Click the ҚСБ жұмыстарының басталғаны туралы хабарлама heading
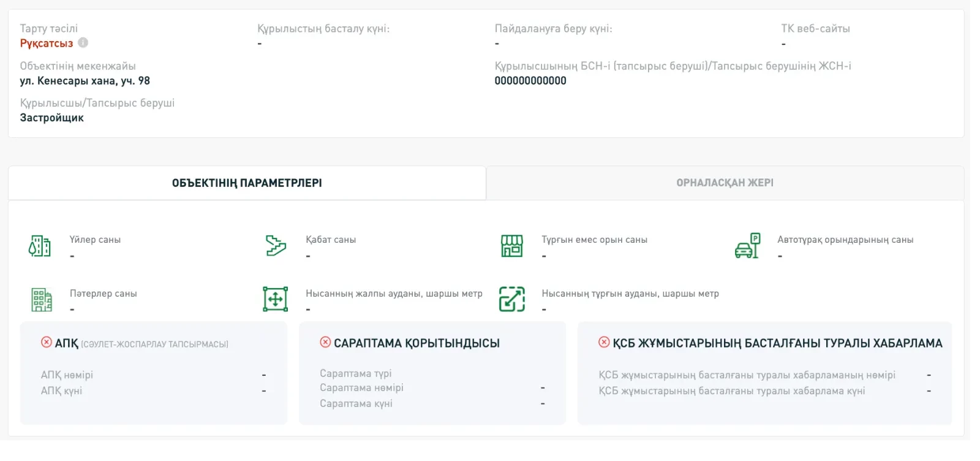Viewport: 980px width, 461px height. pyautogui.click(x=777, y=343)
